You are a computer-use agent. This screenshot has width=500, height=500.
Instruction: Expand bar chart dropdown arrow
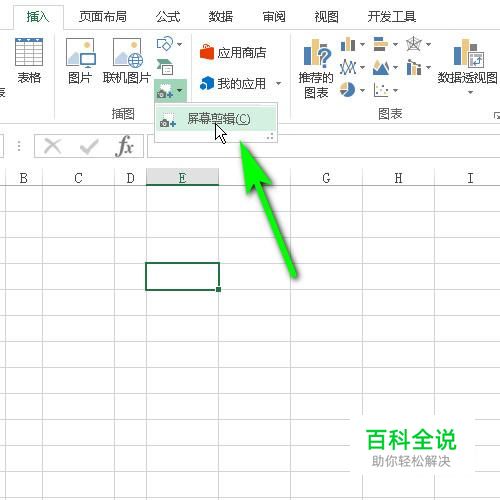tap(395, 44)
